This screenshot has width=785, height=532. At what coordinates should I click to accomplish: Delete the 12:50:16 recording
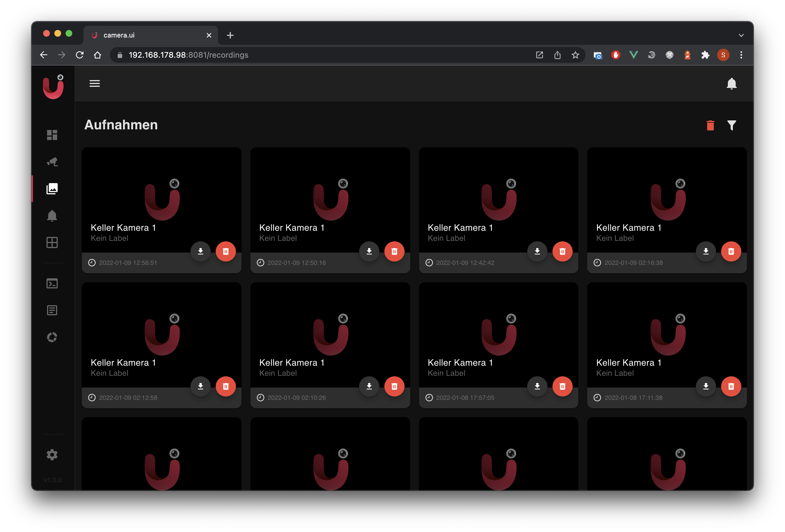[394, 251]
